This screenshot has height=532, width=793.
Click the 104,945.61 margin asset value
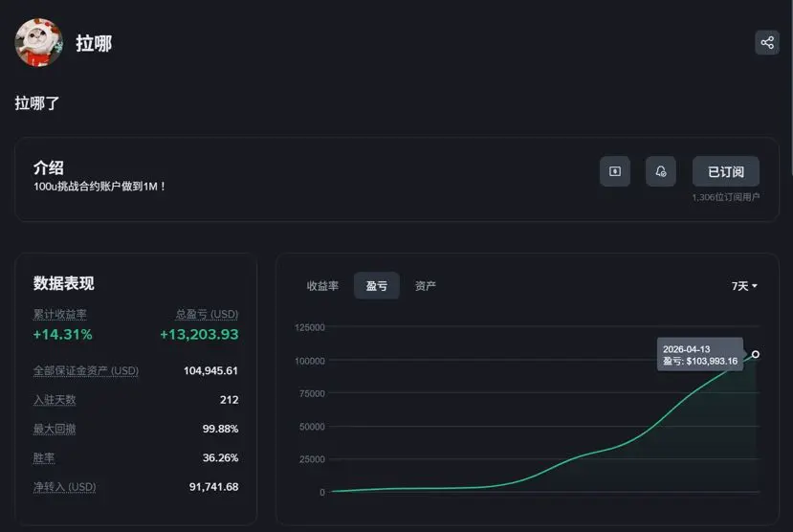click(x=210, y=370)
